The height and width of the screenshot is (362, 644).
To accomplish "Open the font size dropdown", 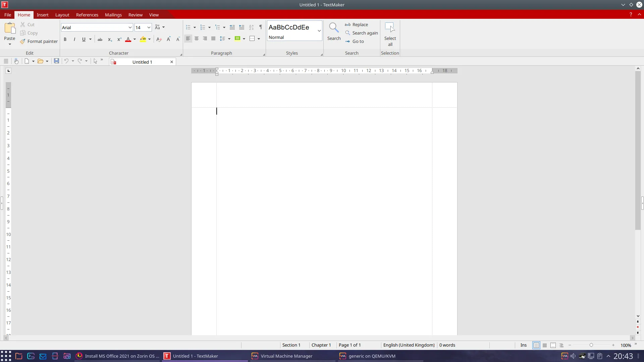I will [149, 27].
